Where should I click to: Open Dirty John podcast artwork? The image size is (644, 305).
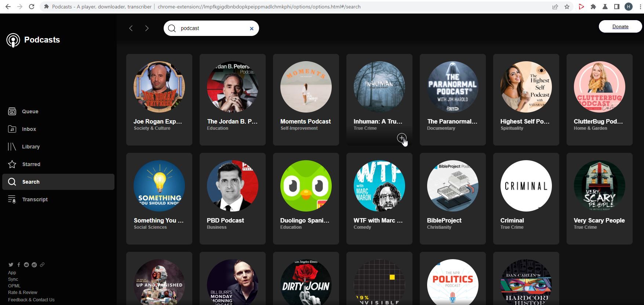(x=306, y=282)
